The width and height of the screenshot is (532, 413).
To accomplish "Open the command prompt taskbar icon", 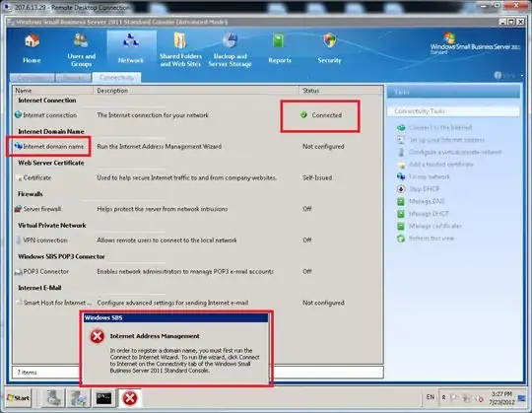I will click(103, 398).
